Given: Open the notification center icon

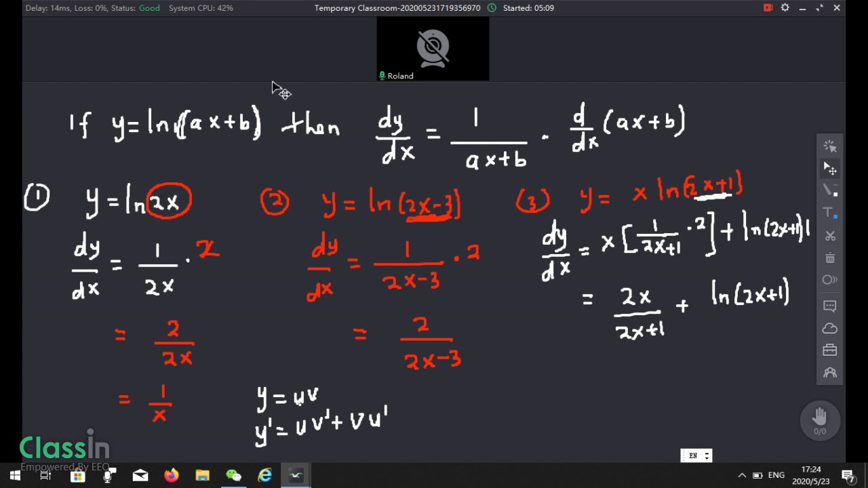Looking at the screenshot, I should point(848,476).
